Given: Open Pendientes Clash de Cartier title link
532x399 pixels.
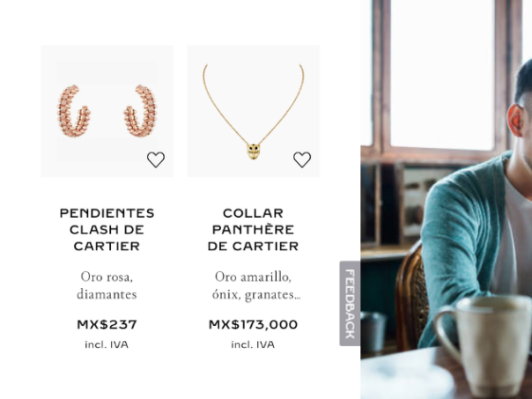Looking at the screenshot, I should [x=107, y=230].
